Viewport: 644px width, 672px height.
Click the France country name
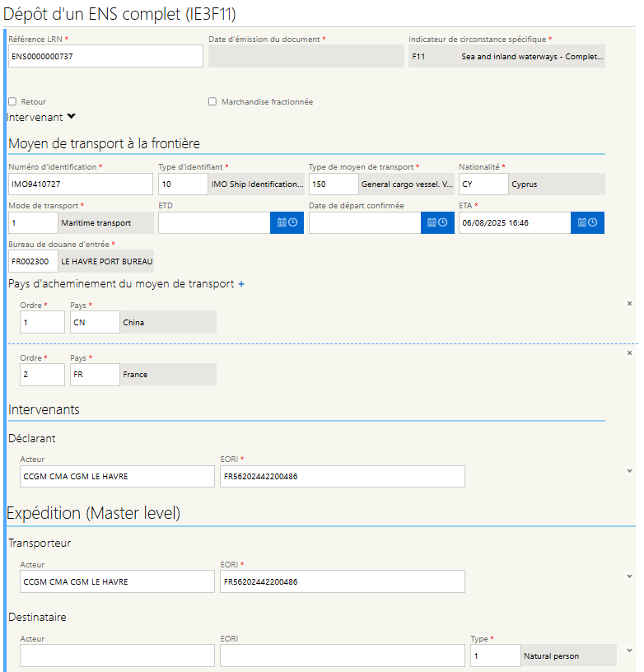[x=135, y=375]
